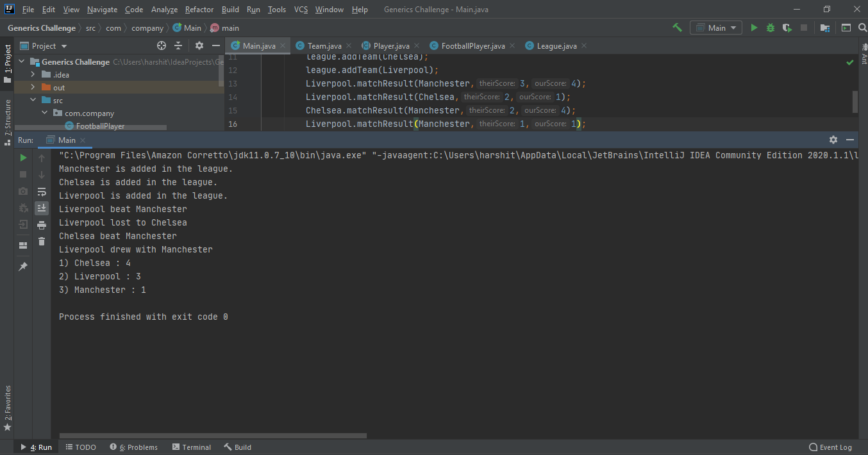The width and height of the screenshot is (868, 455).
Task: Click main method in breadcrumb bar
Action: [225, 28]
